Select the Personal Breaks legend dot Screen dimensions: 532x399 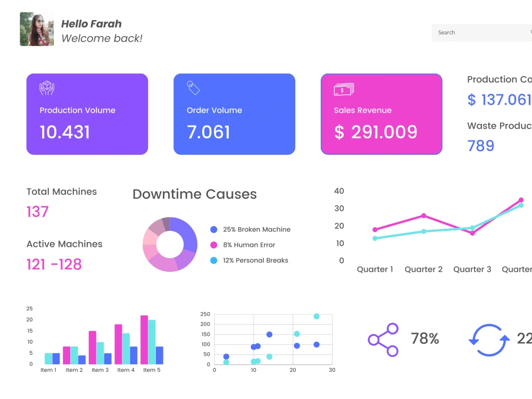[214, 261]
